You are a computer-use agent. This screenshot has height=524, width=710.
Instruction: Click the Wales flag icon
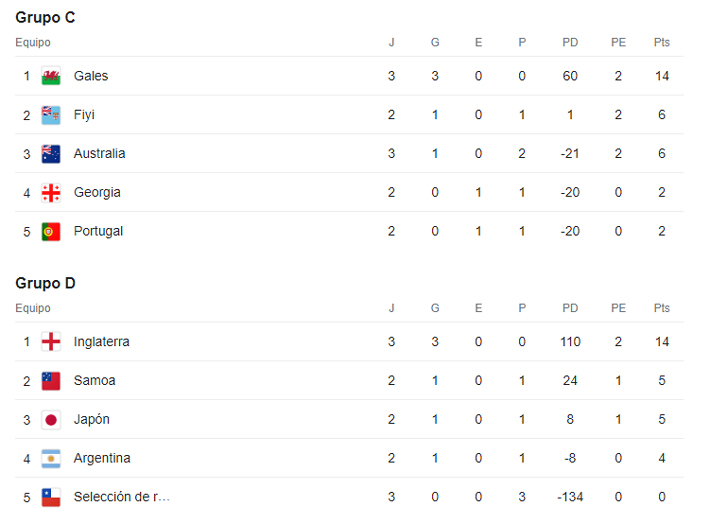tap(51, 76)
